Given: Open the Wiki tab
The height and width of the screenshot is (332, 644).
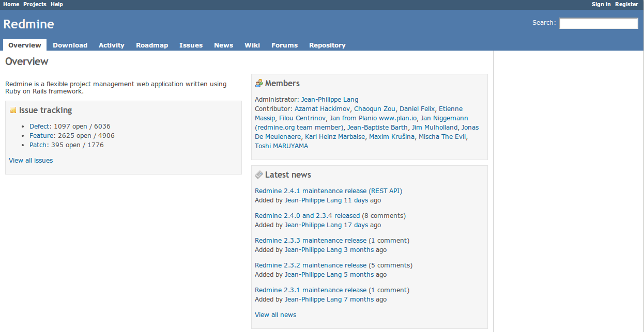Looking at the screenshot, I should pos(252,45).
